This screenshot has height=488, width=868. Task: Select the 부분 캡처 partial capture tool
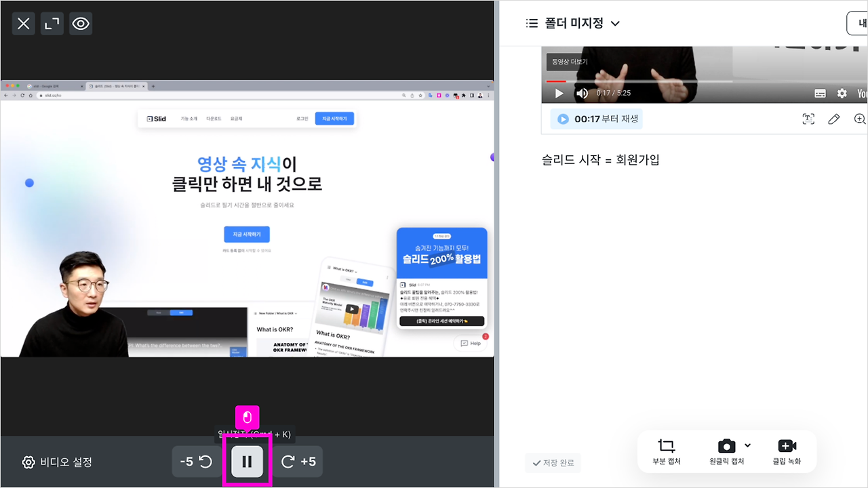[x=665, y=451]
